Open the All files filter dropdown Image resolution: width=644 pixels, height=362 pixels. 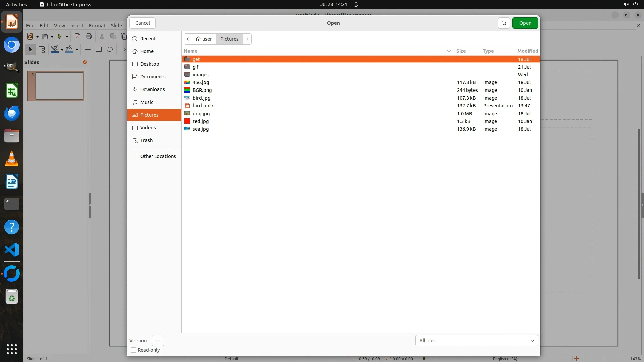tap(476, 341)
